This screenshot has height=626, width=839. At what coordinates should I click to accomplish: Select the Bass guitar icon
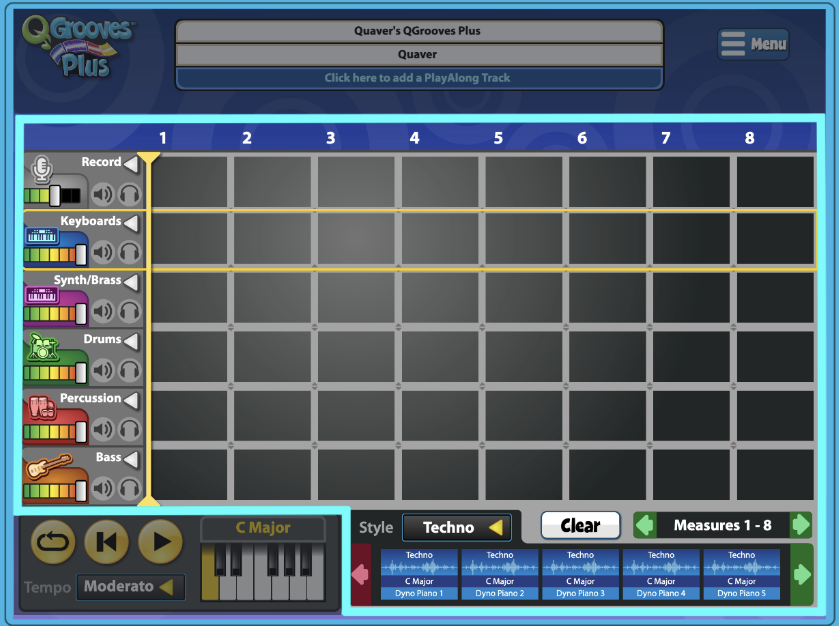tap(49, 466)
